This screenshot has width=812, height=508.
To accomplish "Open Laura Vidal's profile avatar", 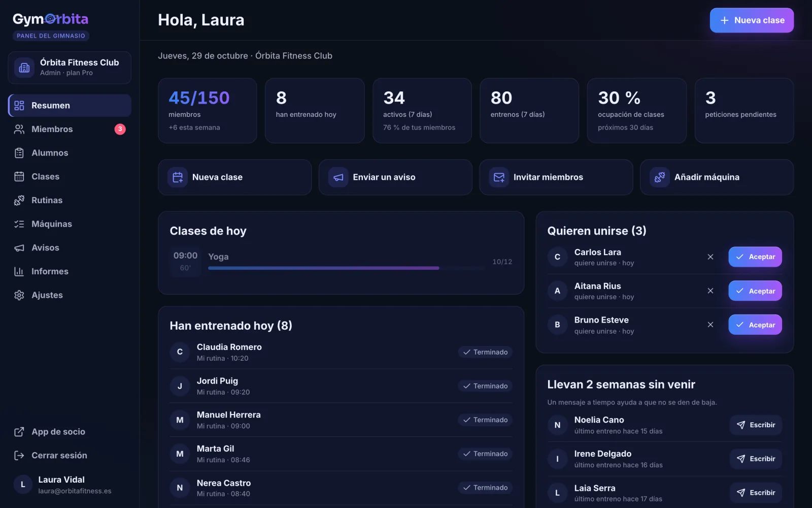I will pyautogui.click(x=23, y=485).
